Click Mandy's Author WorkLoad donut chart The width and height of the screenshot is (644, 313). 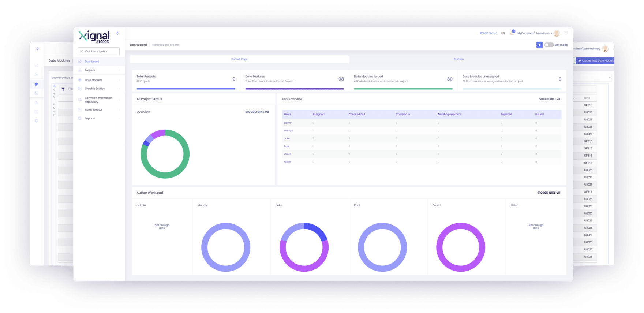click(226, 247)
